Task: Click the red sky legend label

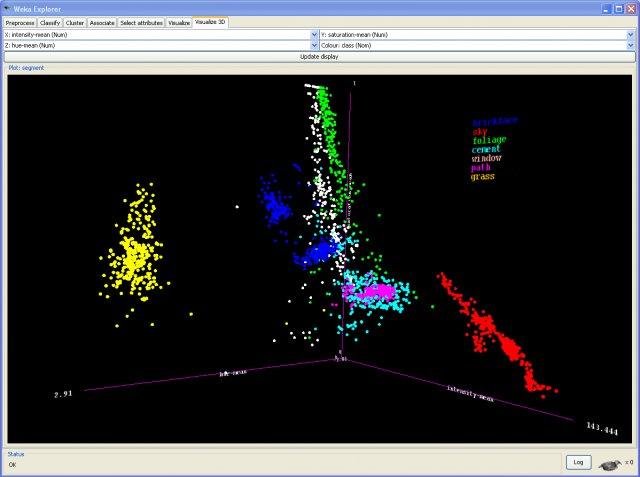Action: pos(480,131)
